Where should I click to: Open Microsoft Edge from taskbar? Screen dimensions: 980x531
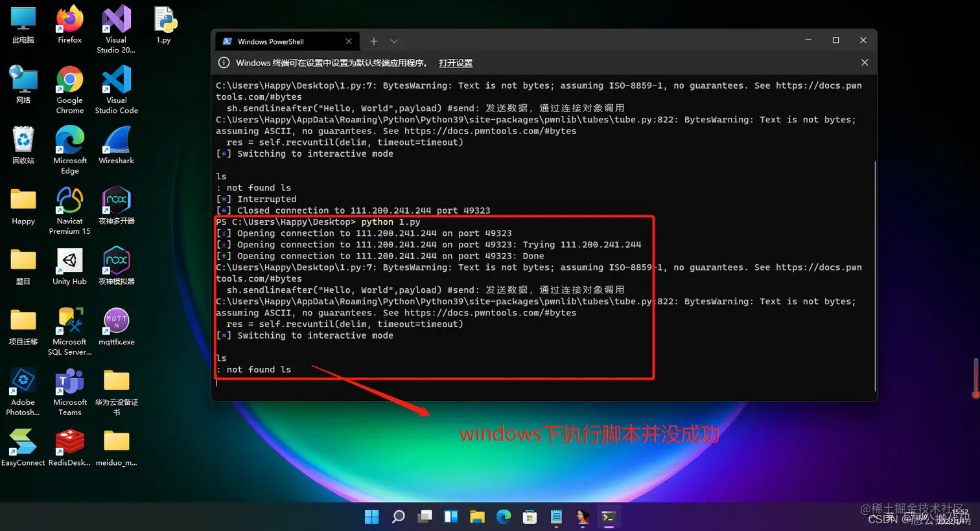504,517
